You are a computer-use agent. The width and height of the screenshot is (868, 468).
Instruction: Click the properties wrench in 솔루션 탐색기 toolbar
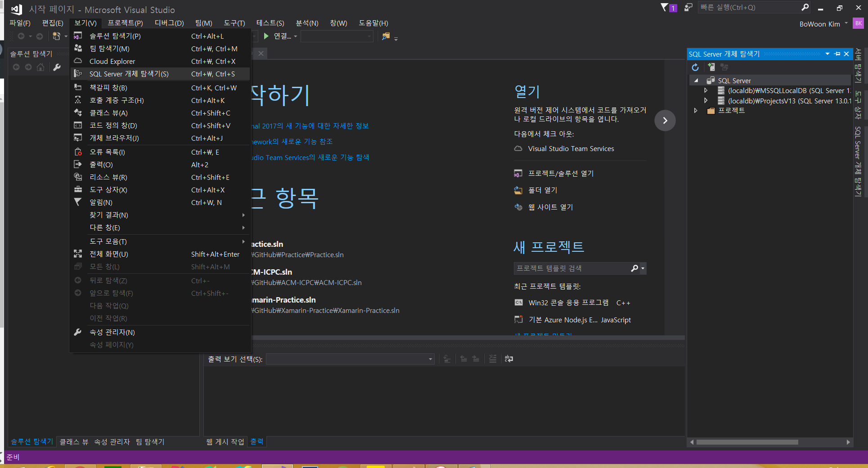point(57,67)
